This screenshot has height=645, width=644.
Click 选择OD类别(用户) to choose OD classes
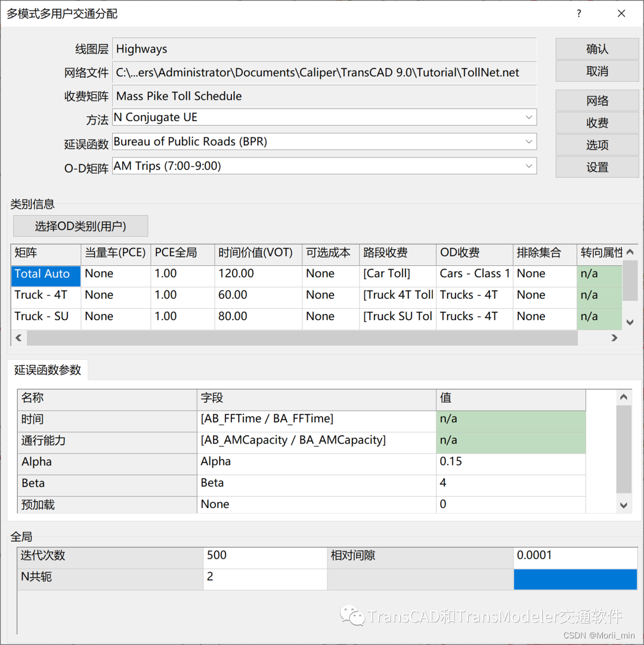tap(80, 226)
